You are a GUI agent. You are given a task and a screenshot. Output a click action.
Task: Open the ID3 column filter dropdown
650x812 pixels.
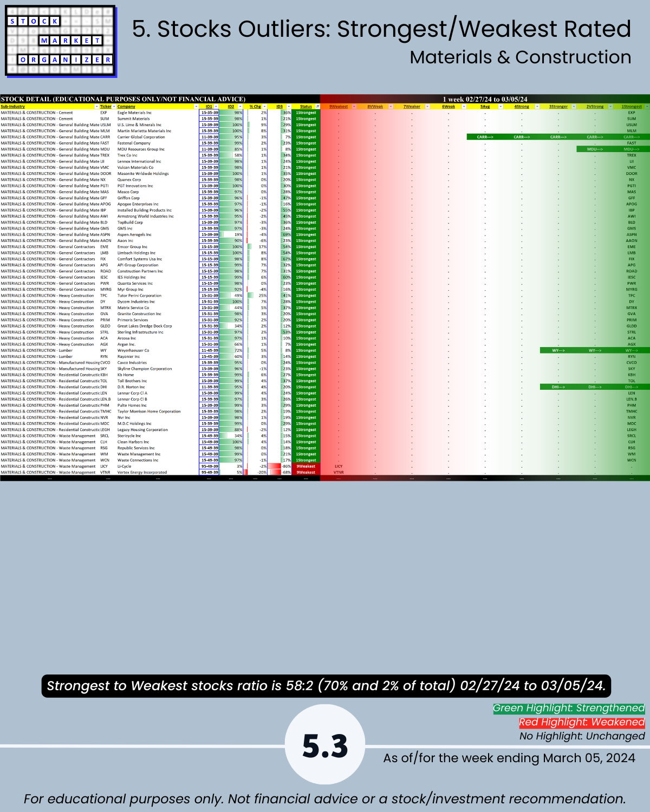pos(289,107)
